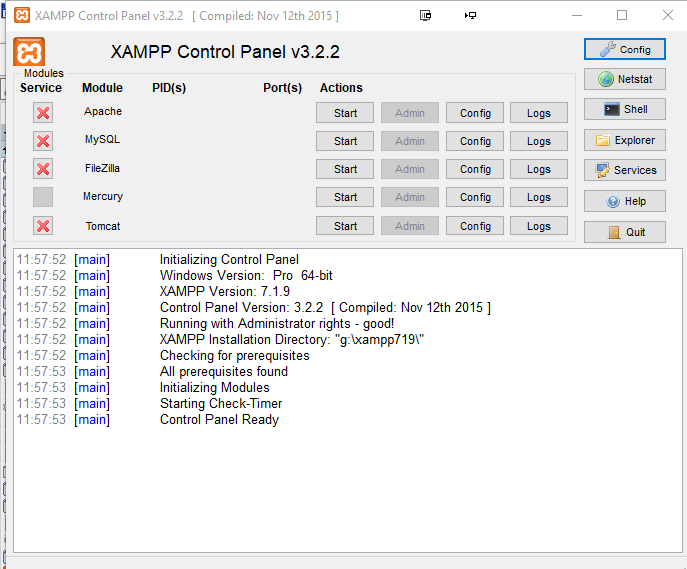This screenshot has height=569, width=687.
Task: Open the MySQL Logs menu
Action: [539, 141]
